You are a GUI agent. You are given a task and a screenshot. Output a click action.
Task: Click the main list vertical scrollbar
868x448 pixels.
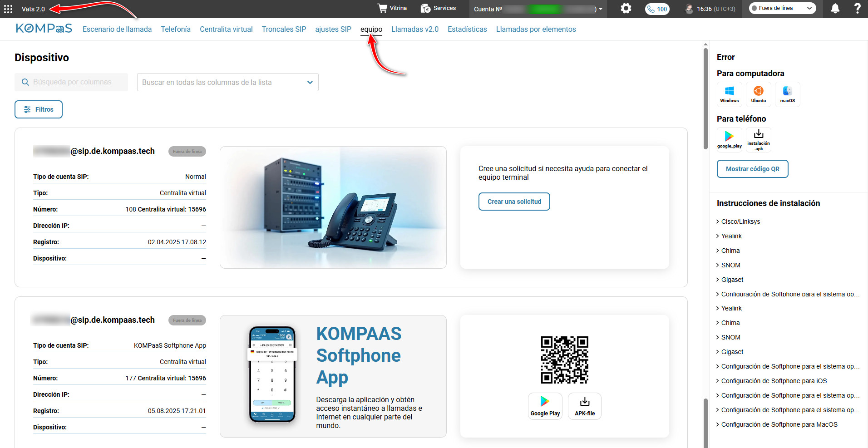[705, 99]
